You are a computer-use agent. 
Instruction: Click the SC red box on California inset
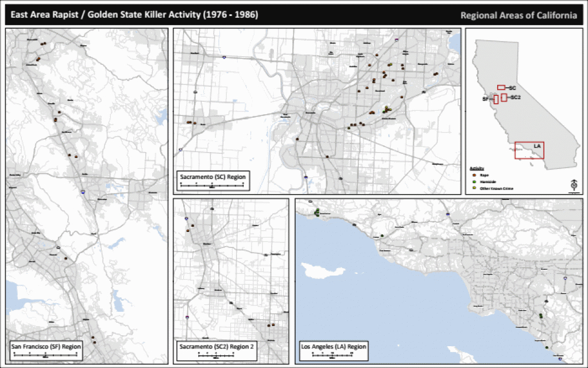[x=501, y=87]
